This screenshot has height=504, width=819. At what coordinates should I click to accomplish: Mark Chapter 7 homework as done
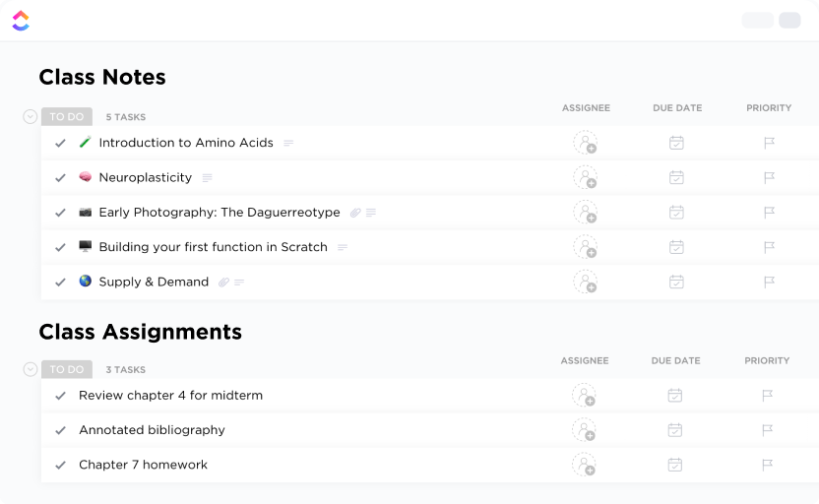[60, 466]
